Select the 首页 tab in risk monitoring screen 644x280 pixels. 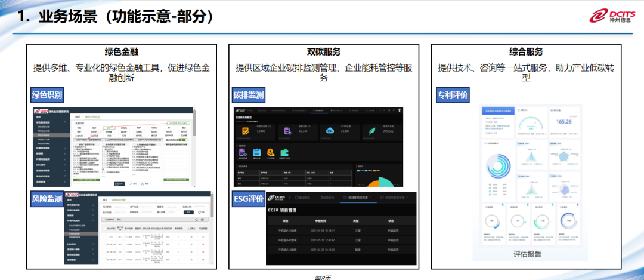point(105,200)
